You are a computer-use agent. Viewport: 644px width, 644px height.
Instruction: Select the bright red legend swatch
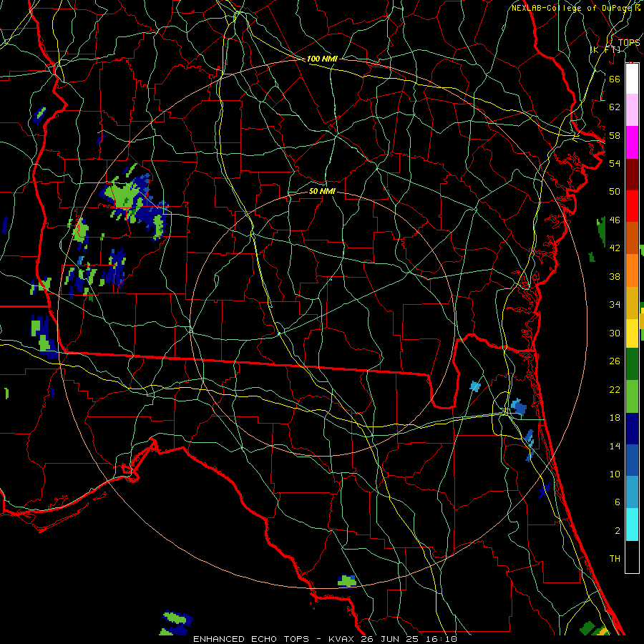click(x=632, y=206)
